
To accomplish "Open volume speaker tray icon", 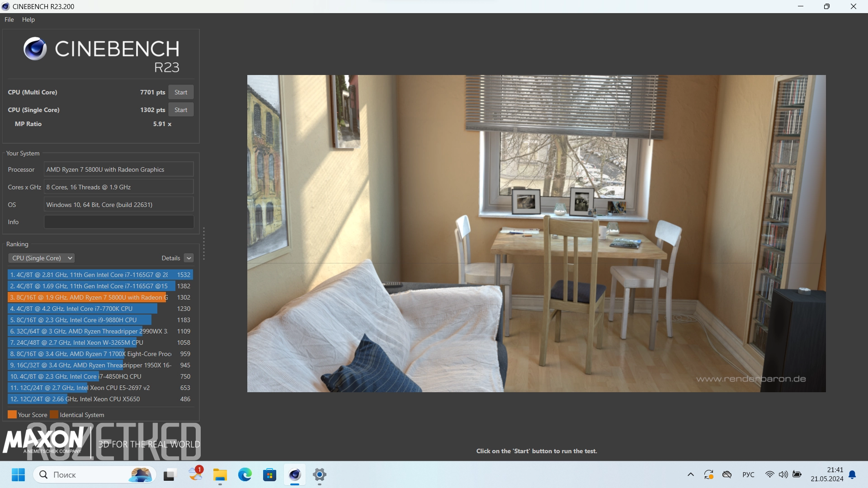I will click(x=783, y=474).
